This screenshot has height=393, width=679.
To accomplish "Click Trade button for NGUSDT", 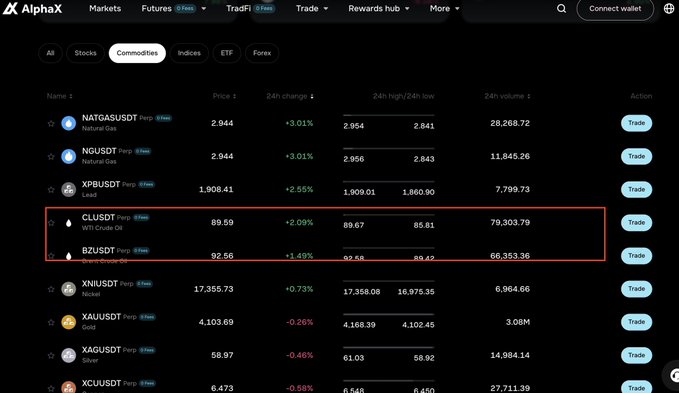I will (636, 156).
